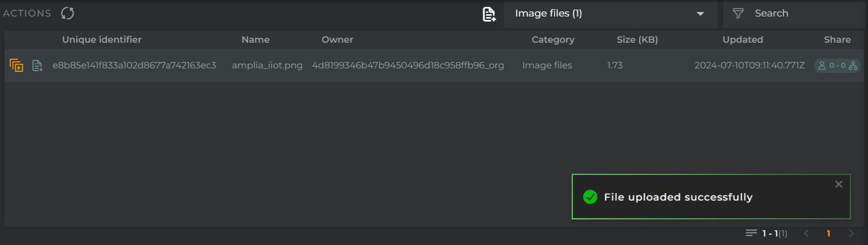Close the File uploaded successfully notification
The width and height of the screenshot is (868, 245).
838,184
